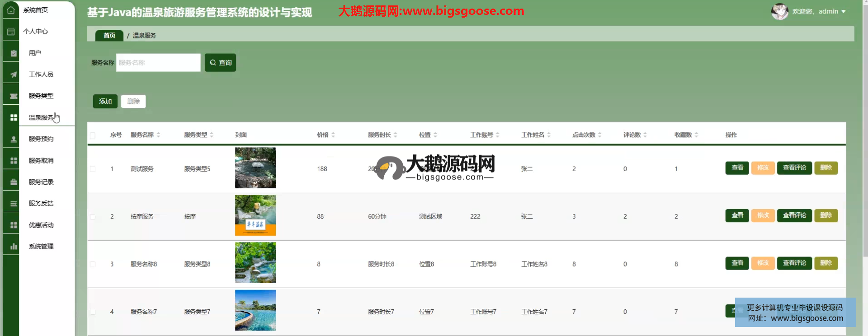Screen dimensions: 868x336
Task: Click the briefcase icon beside 服务记录
Action: point(14,182)
